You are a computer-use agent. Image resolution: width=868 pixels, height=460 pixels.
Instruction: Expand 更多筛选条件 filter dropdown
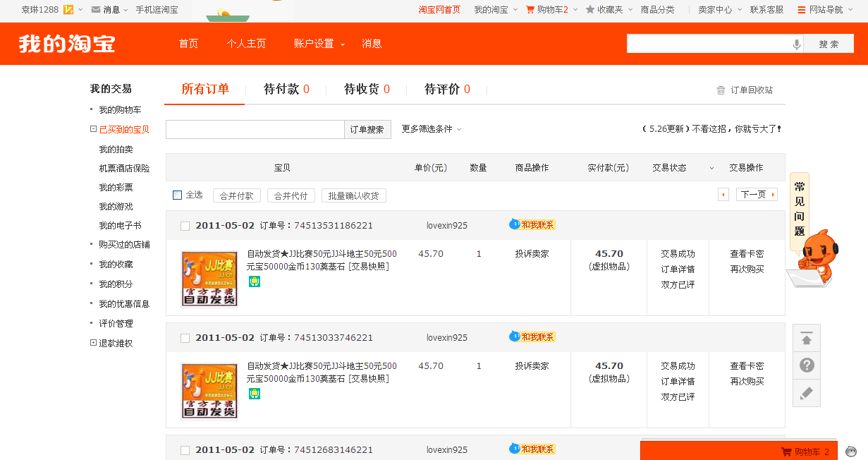click(x=432, y=129)
